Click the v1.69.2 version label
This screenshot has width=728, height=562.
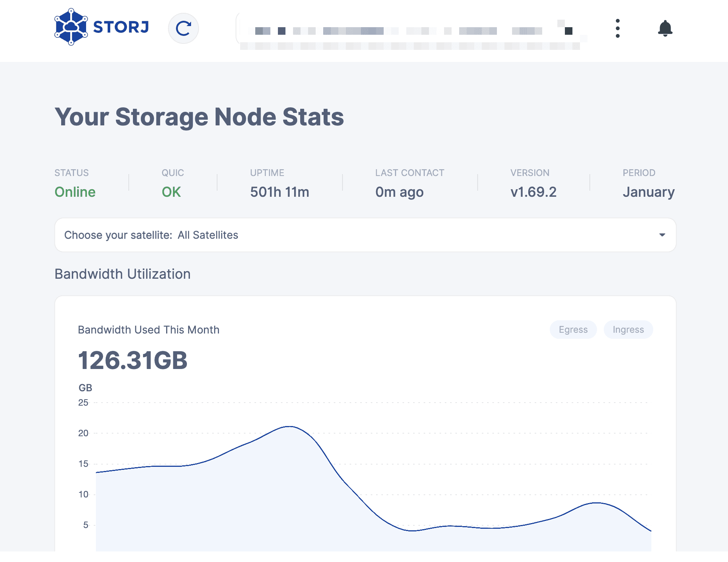[533, 192]
